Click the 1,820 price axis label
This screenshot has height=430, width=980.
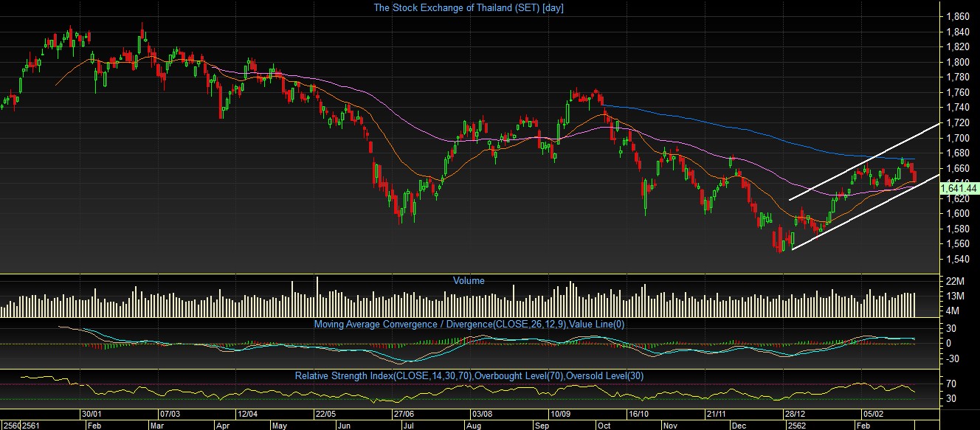[x=957, y=47]
